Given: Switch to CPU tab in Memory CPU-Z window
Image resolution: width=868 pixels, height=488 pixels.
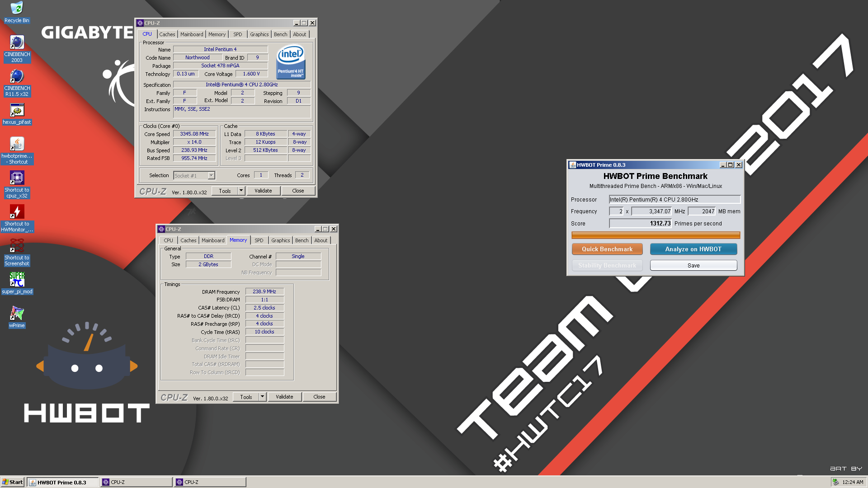Looking at the screenshot, I should pyautogui.click(x=169, y=240).
